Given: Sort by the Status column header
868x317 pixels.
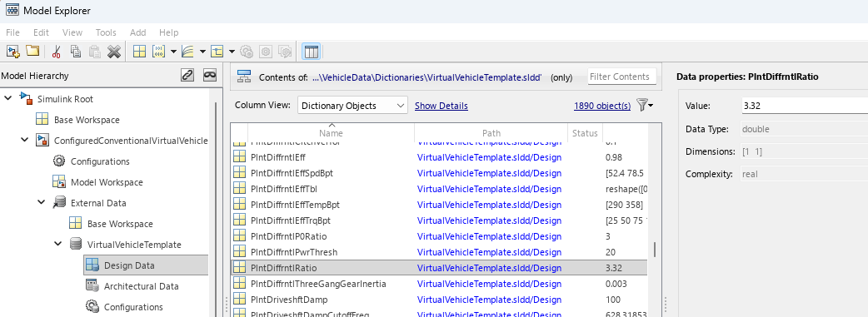Looking at the screenshot, I should coord(585,133).
